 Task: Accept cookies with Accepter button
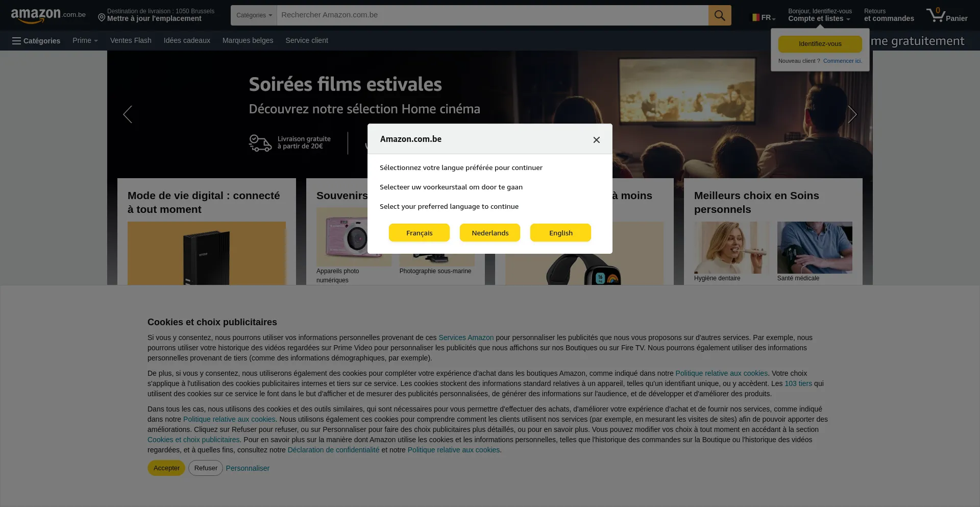(x=166, y=468)
